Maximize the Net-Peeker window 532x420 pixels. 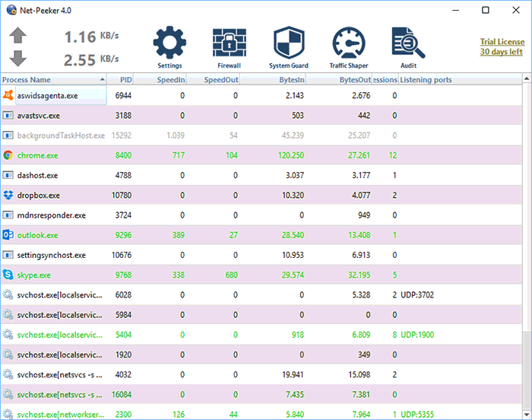486,10
